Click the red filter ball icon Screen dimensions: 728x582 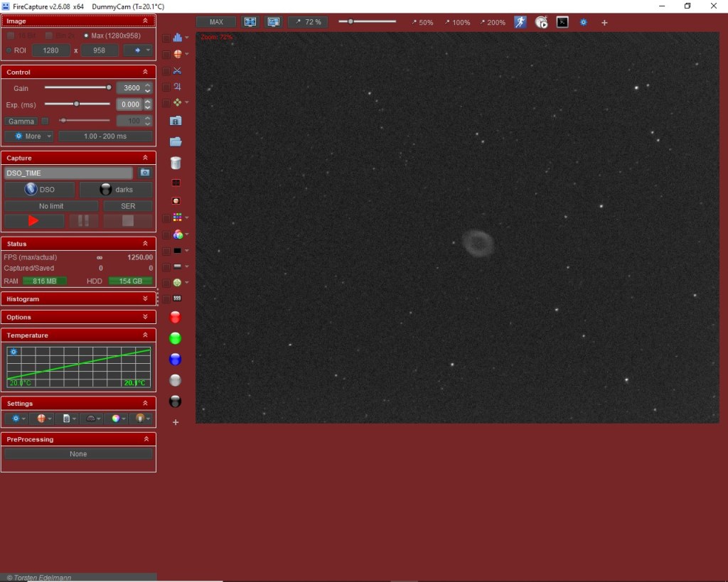[x=176, y=317]
